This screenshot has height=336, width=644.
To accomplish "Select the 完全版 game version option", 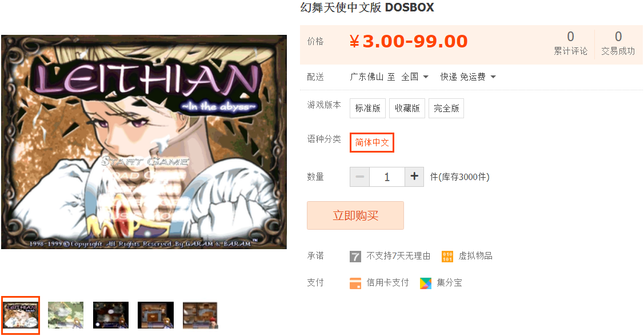I will pos(446,108).
